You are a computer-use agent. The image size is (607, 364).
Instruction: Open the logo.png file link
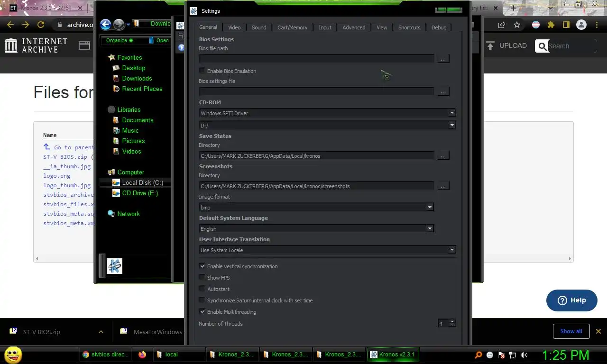click(57, 176)
